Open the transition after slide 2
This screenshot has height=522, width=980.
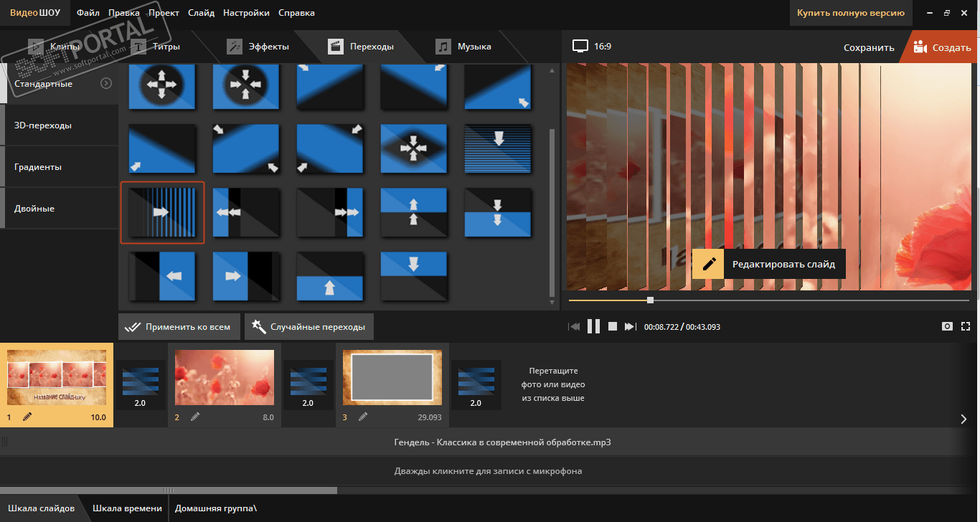point(308,385)
